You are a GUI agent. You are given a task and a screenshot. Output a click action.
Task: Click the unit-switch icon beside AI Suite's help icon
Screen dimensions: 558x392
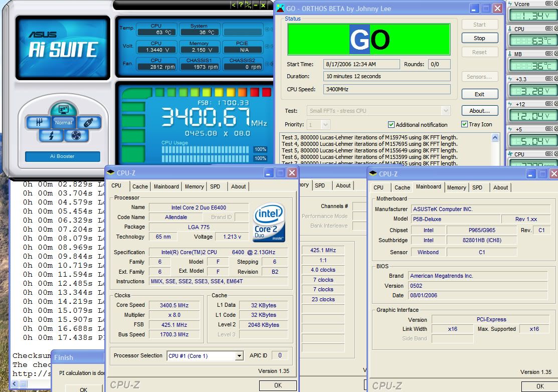[248, 5]
